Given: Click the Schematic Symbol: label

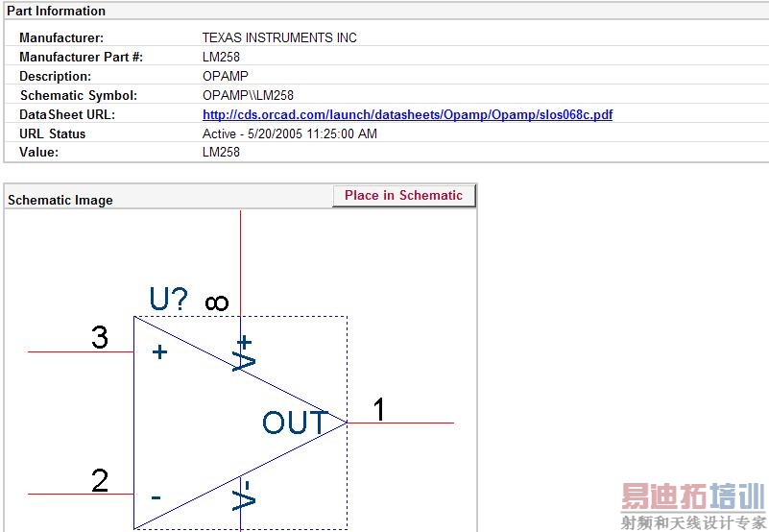Looking at the screenshot, I should [x=79, y=95].
